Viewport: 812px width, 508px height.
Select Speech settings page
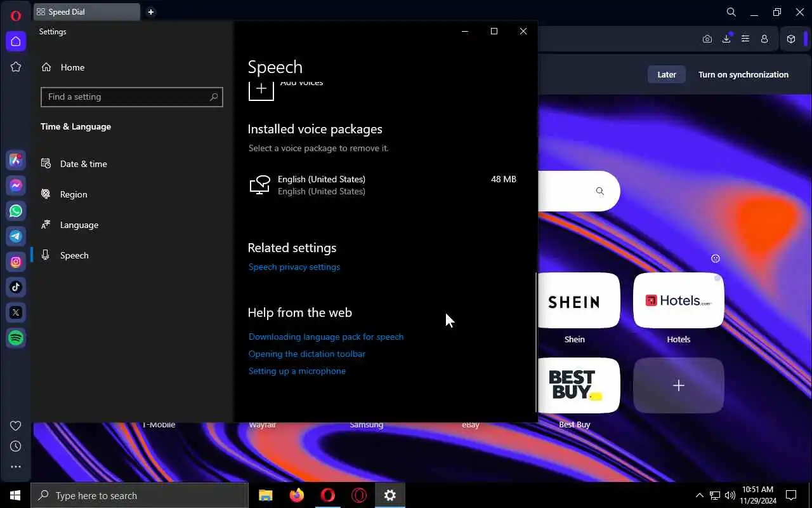133,255
